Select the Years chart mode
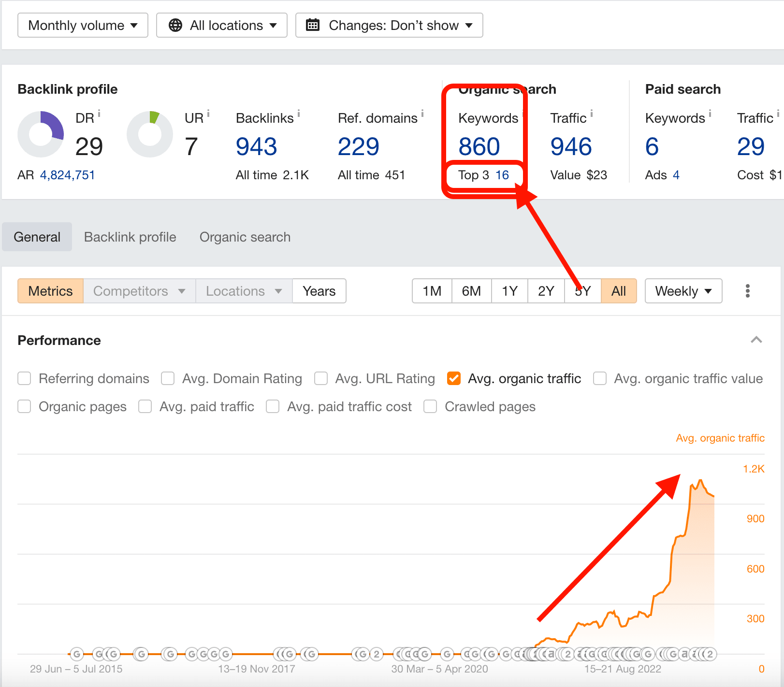Screen dimensions: 784x687 319,291
